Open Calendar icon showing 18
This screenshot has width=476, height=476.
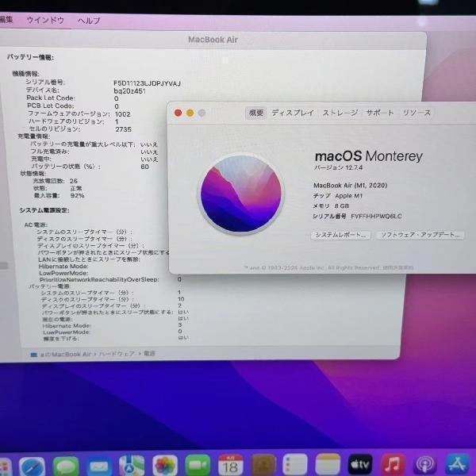(x=231, y=466)
